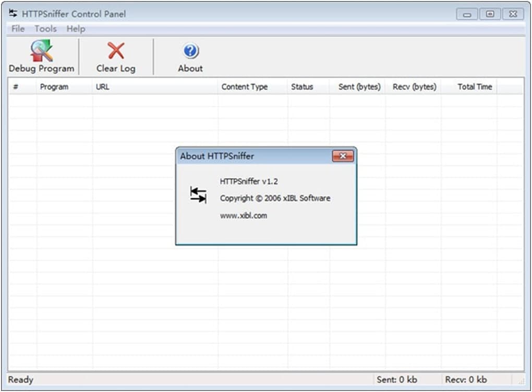This screenshot has width=532, height=392.
Task: Open the Help menu
Action: point(76,29)
